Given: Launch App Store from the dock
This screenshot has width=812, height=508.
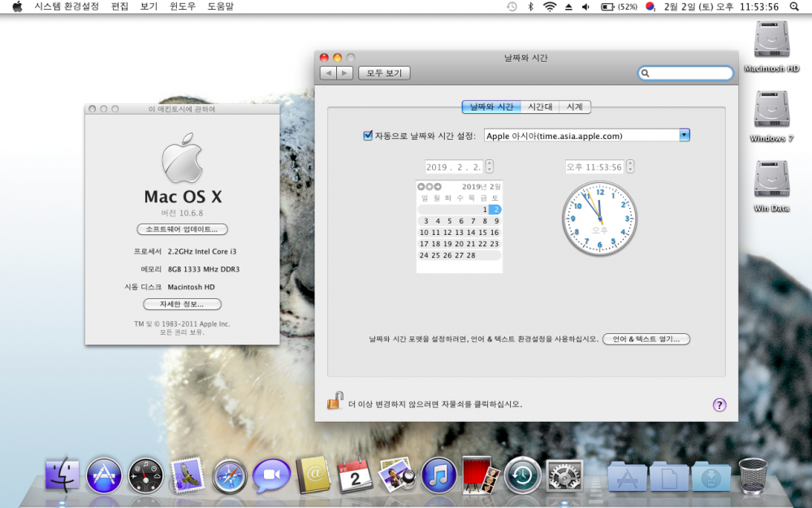Looking at the screenshot, I should click(x=104, y=475).
